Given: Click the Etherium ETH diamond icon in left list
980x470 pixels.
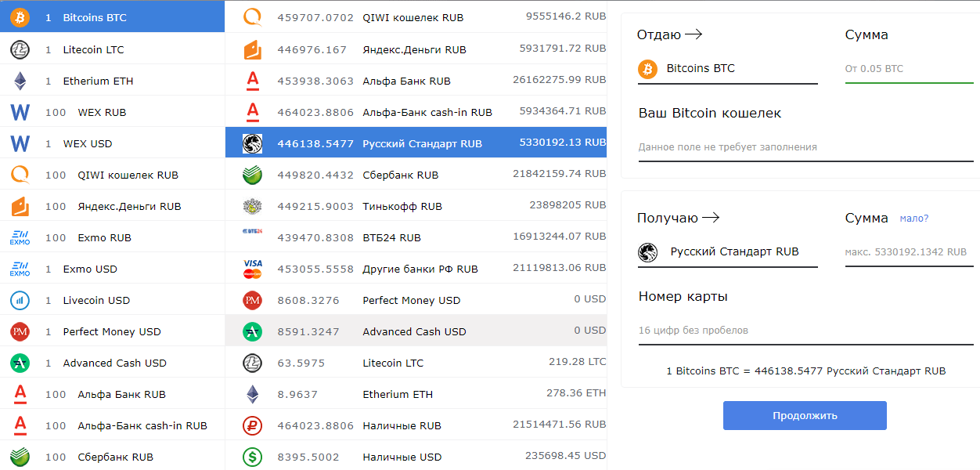Looking at the screenshot, I should pos(20,81).
